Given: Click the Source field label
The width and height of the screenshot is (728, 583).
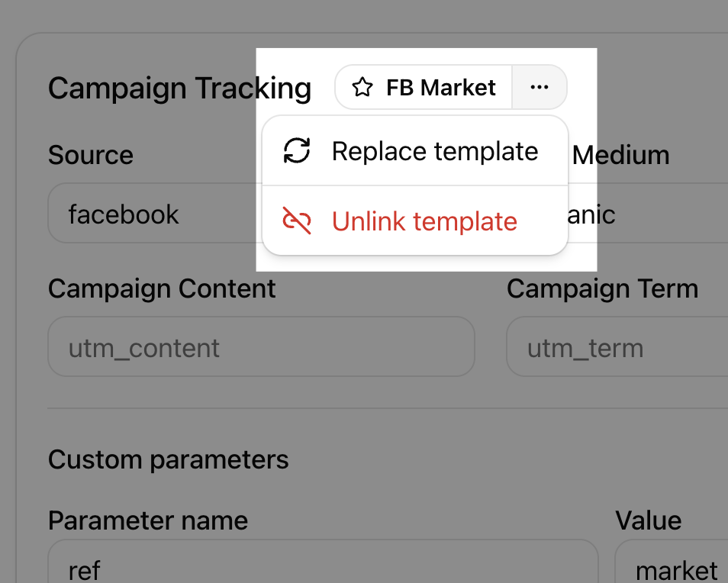Looking at the screenshot, I should [91, 155].
